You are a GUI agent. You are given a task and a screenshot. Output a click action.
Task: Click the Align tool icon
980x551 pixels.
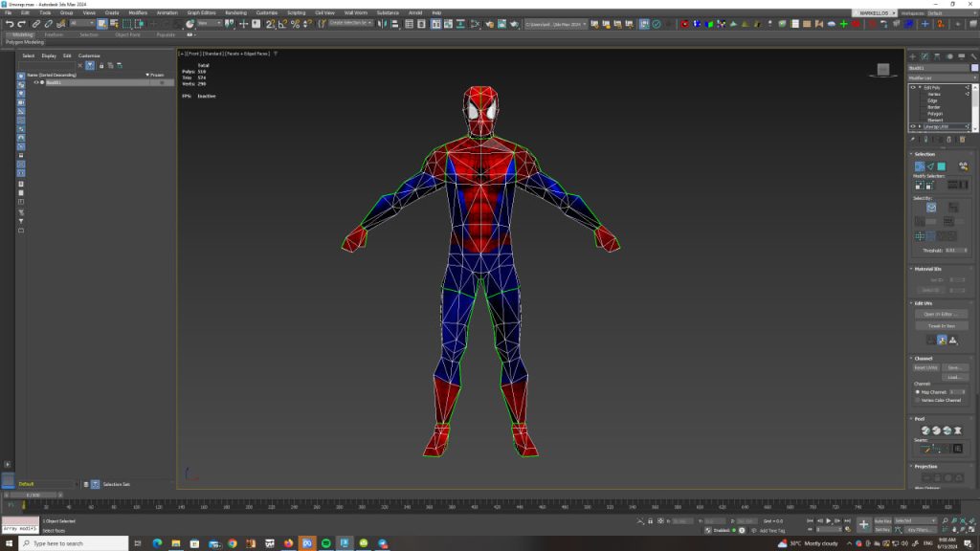[x=395, y=24]
